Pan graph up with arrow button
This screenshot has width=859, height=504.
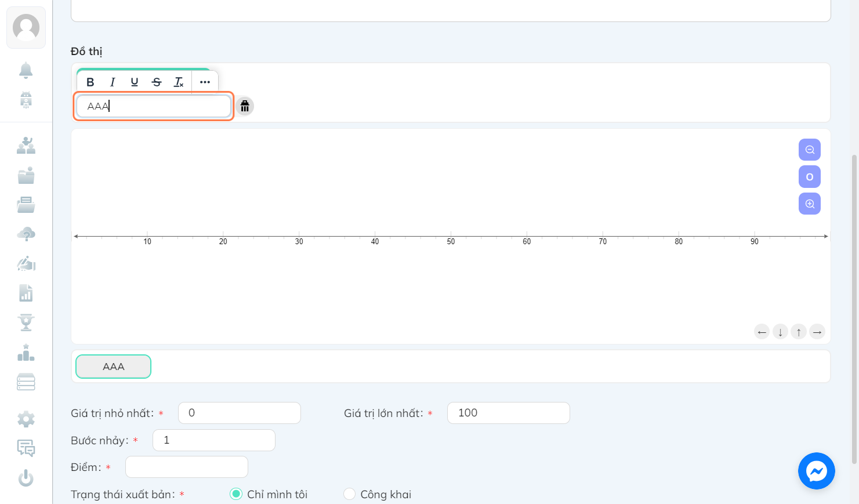click(799, 332)
